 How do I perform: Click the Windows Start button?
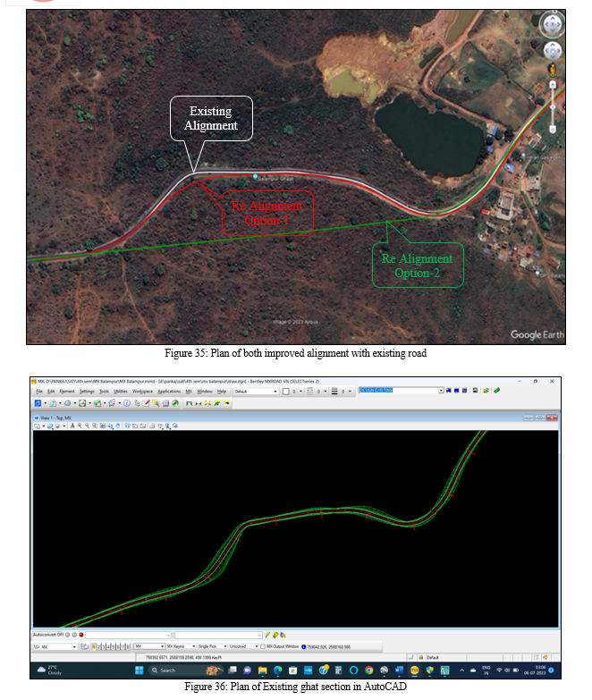point(140,670)
